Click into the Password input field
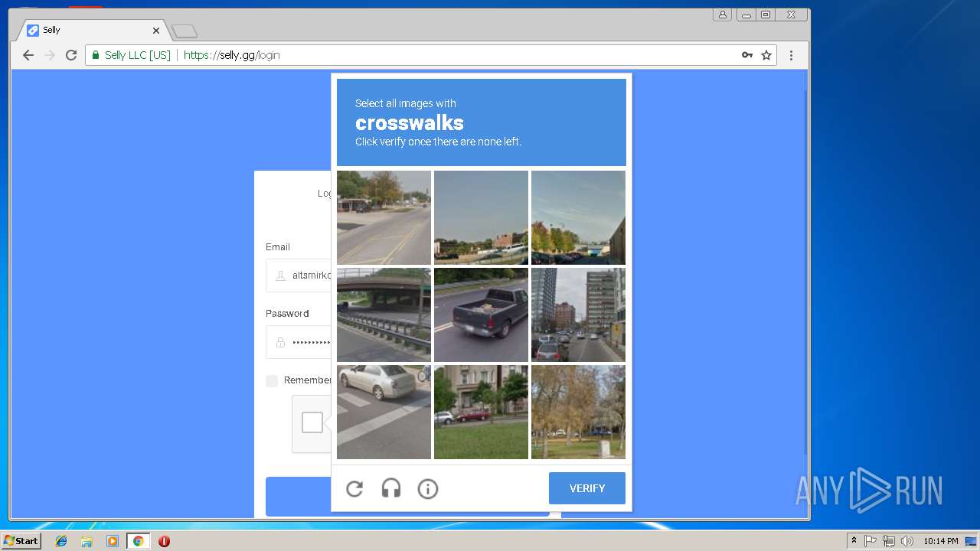Viewport: 980px width, 551px height. click(299, 342)
